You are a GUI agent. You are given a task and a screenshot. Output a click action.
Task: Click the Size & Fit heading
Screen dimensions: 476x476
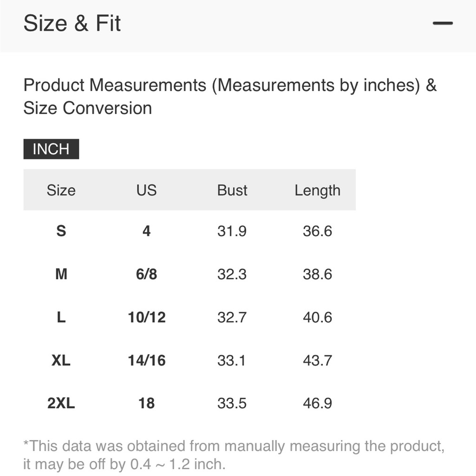[72, 23]
